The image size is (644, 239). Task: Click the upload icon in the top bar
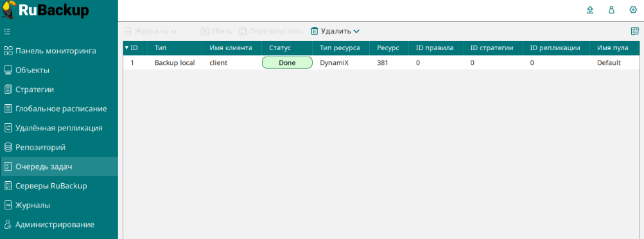[590, 10]
